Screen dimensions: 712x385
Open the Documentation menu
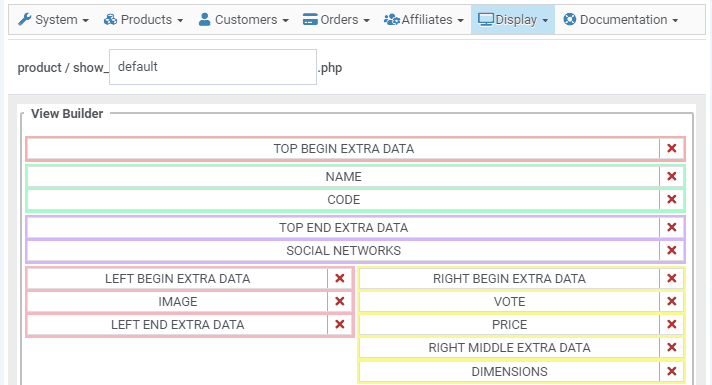(620, 20)
